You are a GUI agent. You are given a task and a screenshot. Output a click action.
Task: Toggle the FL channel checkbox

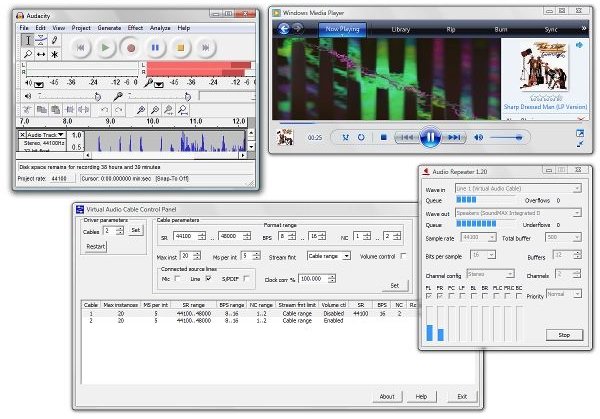pyautogui.click(x=429, y=296)
